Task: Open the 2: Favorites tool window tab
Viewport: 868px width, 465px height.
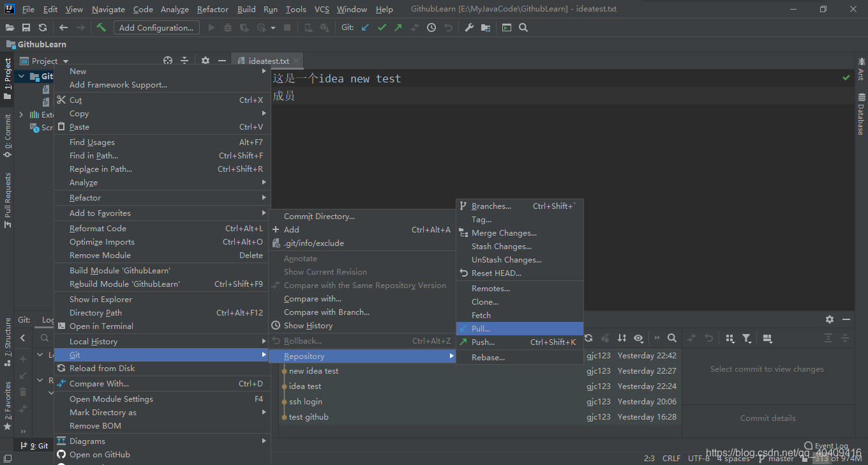Action: (8, 406)
